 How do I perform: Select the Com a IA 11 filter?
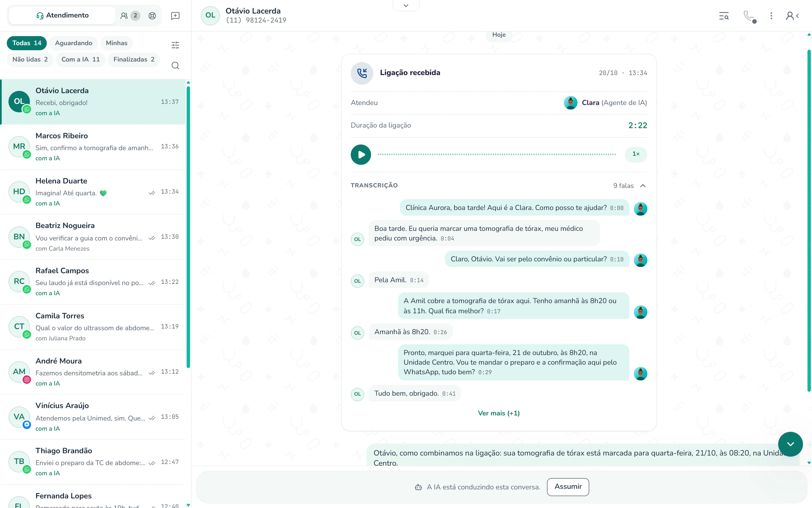81,60
